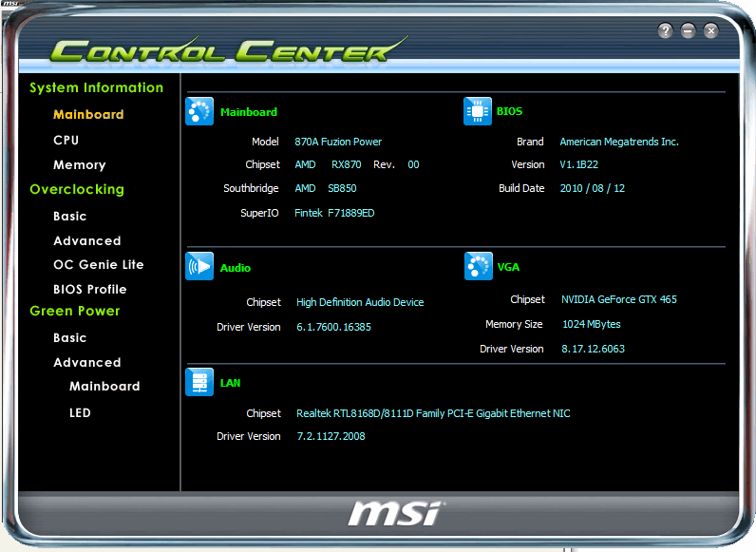756x552 pixels.
Task: Open OC Genie Lite page
Action: [99, 264]
